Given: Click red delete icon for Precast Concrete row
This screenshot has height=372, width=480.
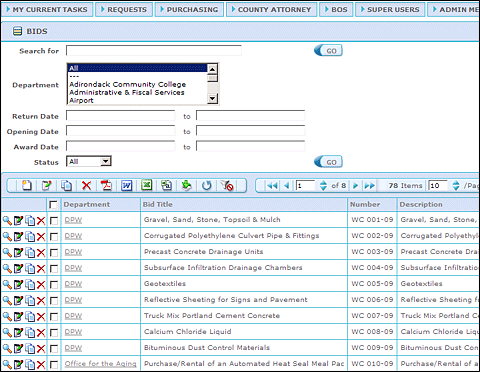Looking at the screenshot, I should 41,252.
